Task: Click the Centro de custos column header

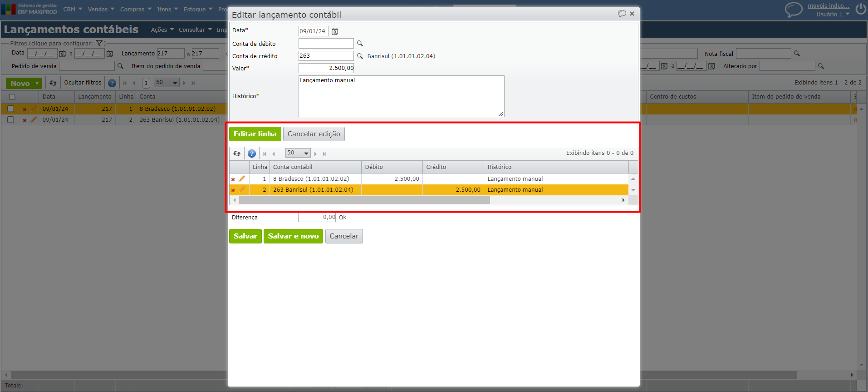Action: (697, 97)
